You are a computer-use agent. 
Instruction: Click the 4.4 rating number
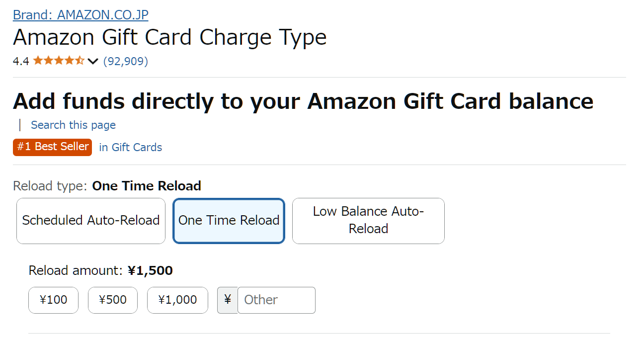21,61
